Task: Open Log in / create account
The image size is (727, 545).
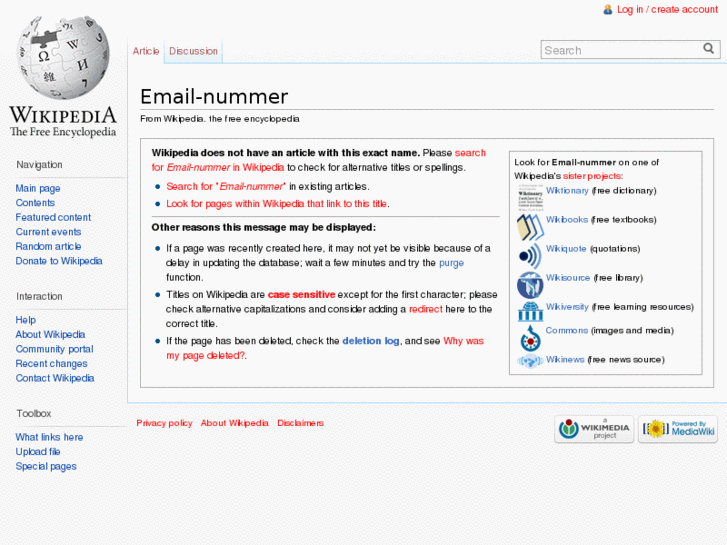Action: (x=667, y=10)
